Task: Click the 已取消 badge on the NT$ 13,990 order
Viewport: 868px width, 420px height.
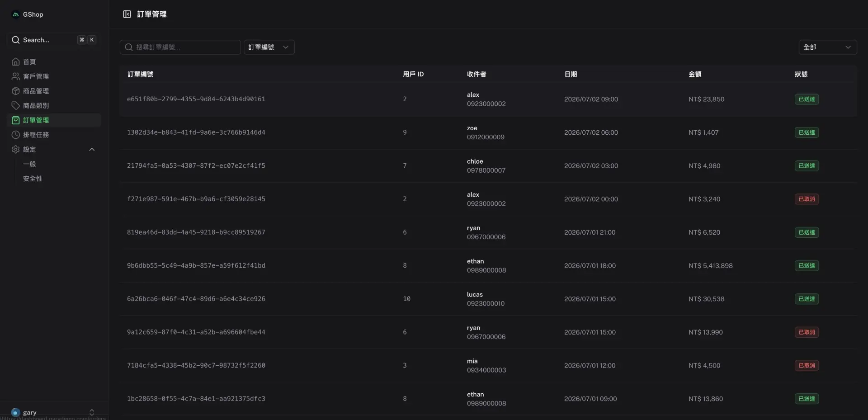Action: (x=807, y=332)
